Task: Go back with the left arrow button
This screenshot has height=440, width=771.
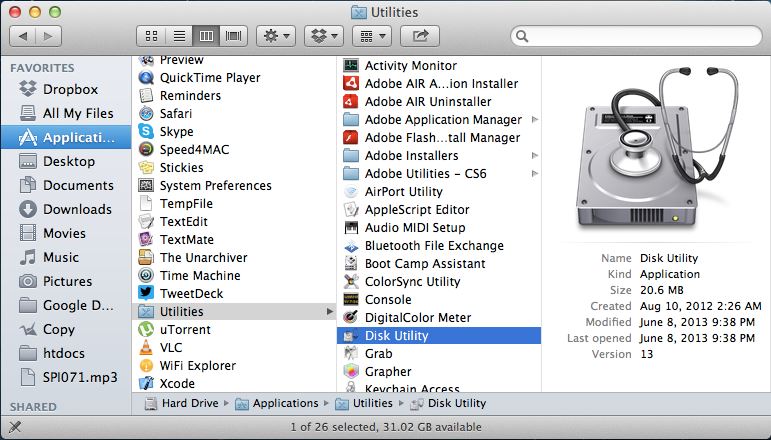Action: pos(23,36)
